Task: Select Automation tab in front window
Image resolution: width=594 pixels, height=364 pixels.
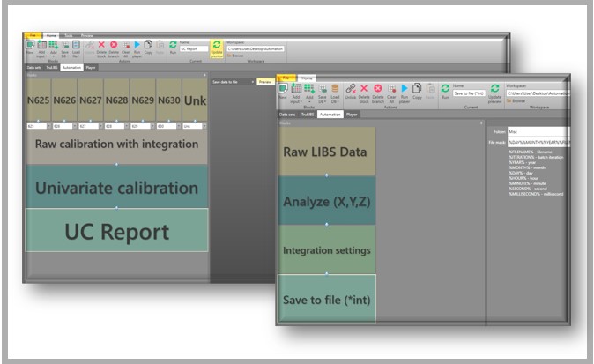Action: [x=330, y=115]
